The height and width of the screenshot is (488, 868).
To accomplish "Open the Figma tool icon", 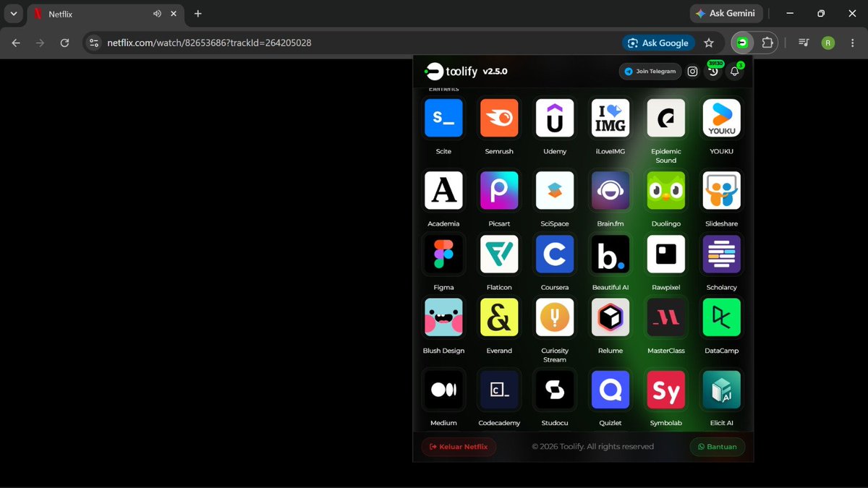I will coord(443,254).
